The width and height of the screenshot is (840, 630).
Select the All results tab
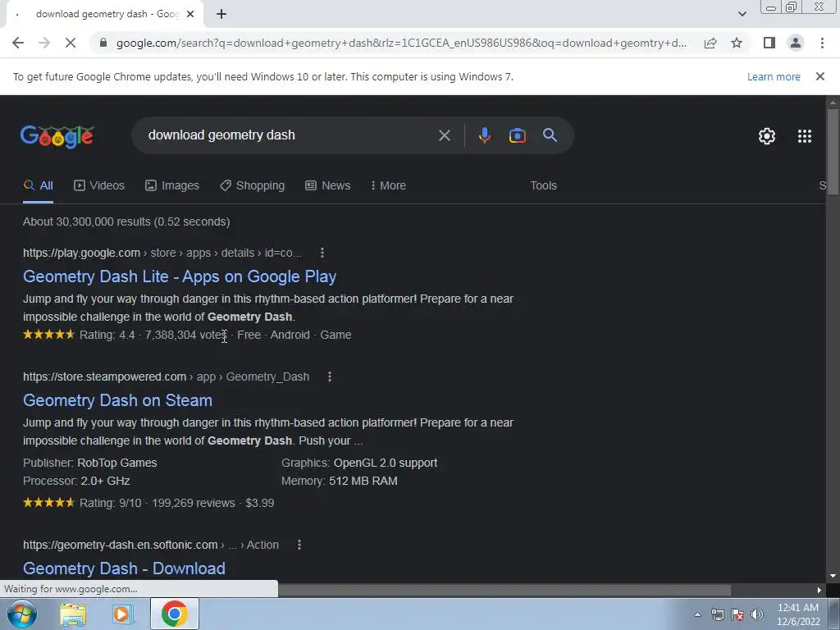pyautogui.click(x=38, y=185)
